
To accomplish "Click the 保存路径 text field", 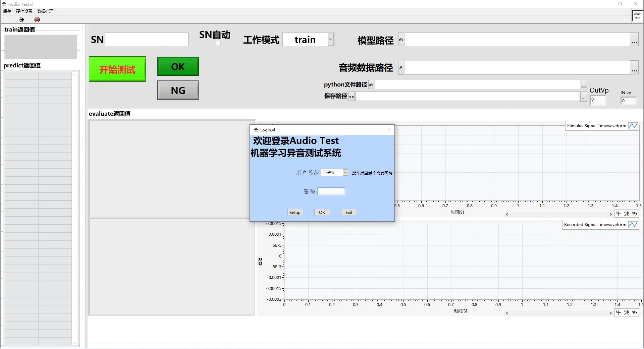I will click(x=467, y=97).
